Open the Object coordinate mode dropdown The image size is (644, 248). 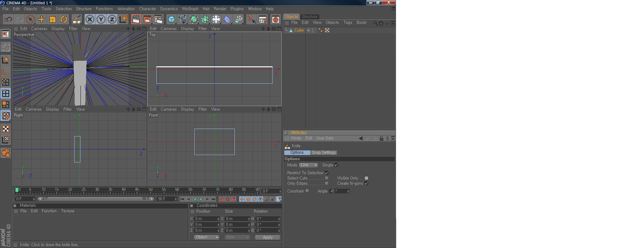pos(207,237)
